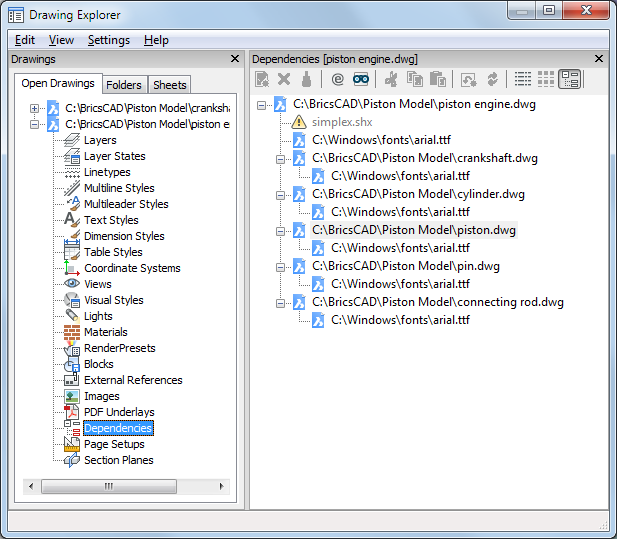
Task: Select arial.ttf under pin.dwg
Action: 400,284
